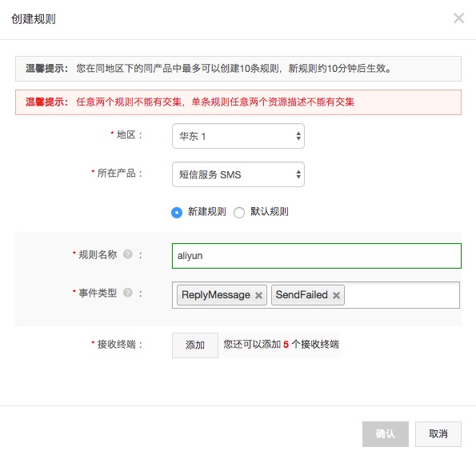
Task: Click help icon next to 规则名称
Action: pos(128,254)
